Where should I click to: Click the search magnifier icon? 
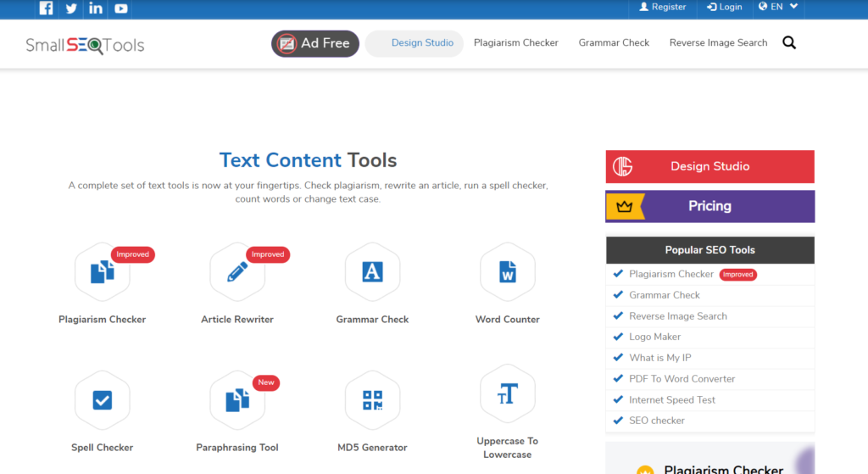(789, 42)
